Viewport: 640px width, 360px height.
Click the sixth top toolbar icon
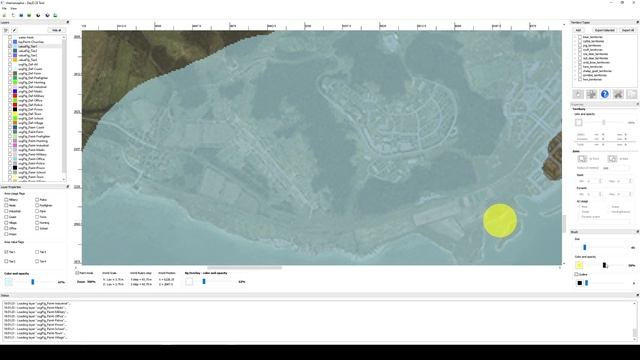pos(47,15)
